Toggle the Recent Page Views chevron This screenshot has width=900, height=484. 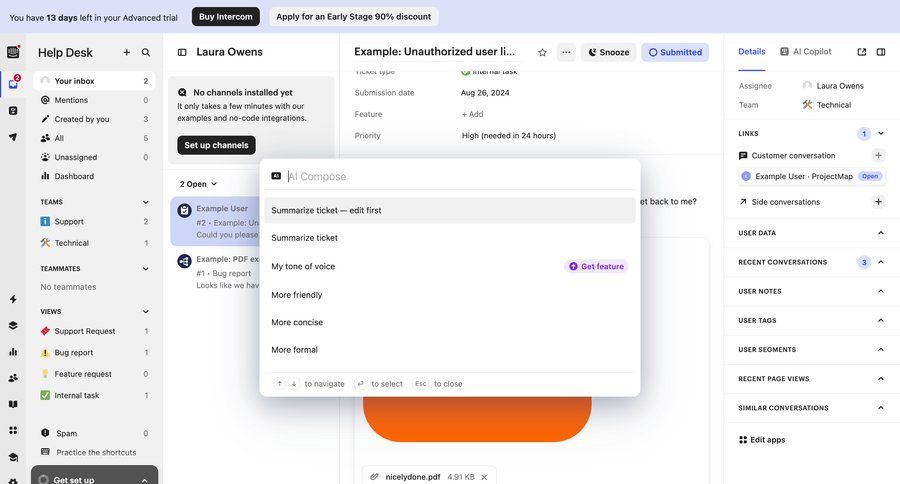click(881, 378)
